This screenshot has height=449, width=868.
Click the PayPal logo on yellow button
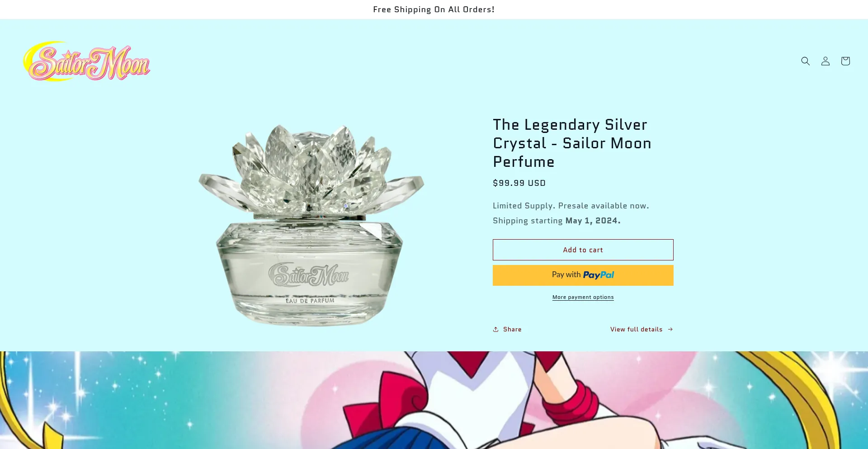(x=598, y=275)
